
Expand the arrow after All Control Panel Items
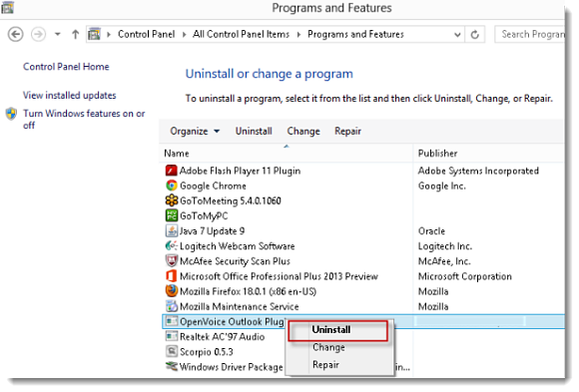point(298,35)
